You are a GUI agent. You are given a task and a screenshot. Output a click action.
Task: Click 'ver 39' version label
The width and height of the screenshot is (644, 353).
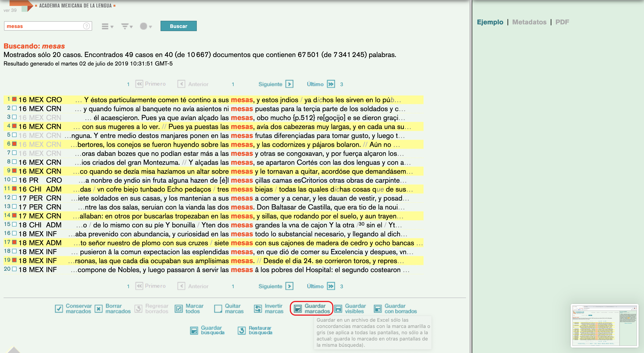[x=10, y=10]
